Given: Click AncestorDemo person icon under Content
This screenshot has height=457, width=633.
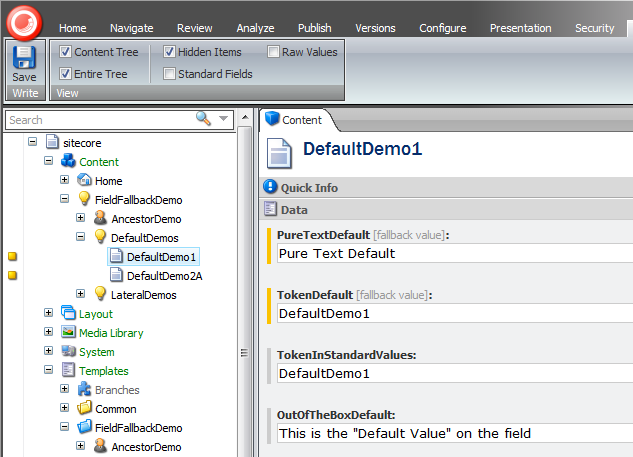Looking at the screenshot, I should (x=100, y=218).
